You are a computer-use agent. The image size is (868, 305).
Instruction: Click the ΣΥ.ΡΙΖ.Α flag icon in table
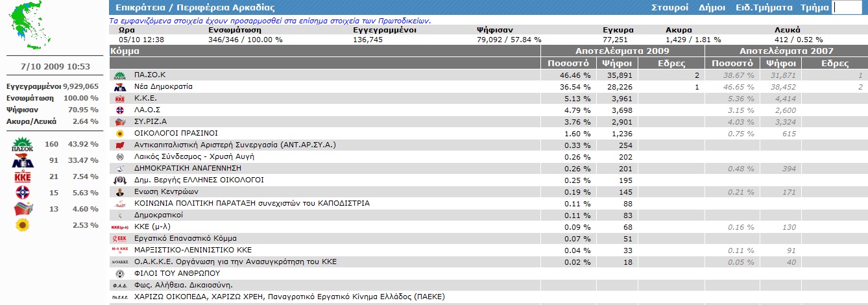coord(119,122)
